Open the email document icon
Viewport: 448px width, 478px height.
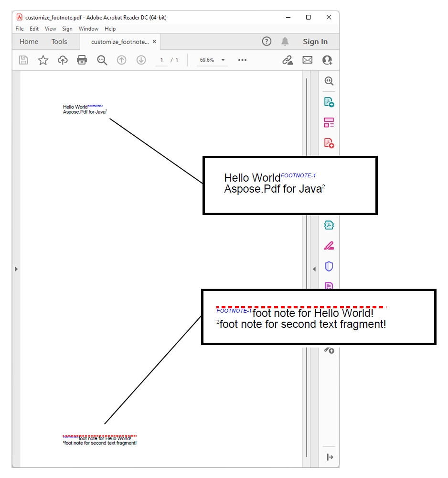point(307,60)
